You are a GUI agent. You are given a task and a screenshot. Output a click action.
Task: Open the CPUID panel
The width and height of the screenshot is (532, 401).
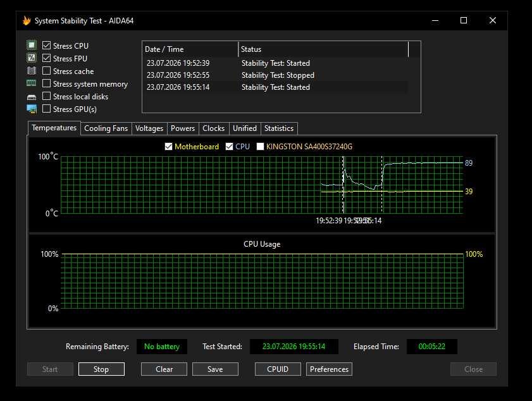278,369
